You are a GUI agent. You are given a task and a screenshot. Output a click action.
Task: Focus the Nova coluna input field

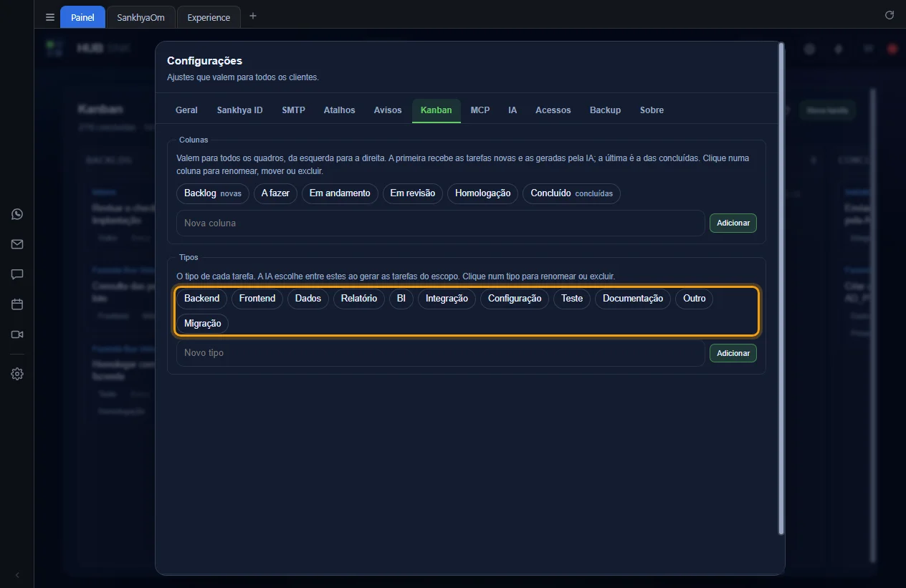[x=440, y=223]
